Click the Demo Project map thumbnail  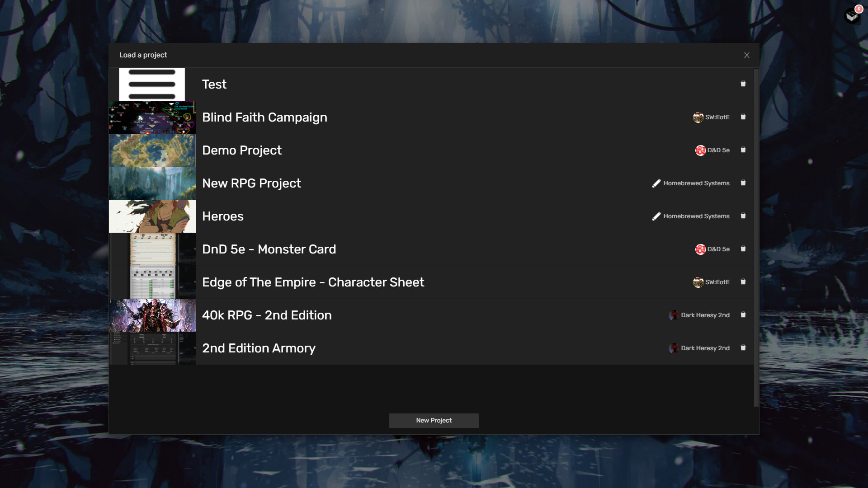152,150
